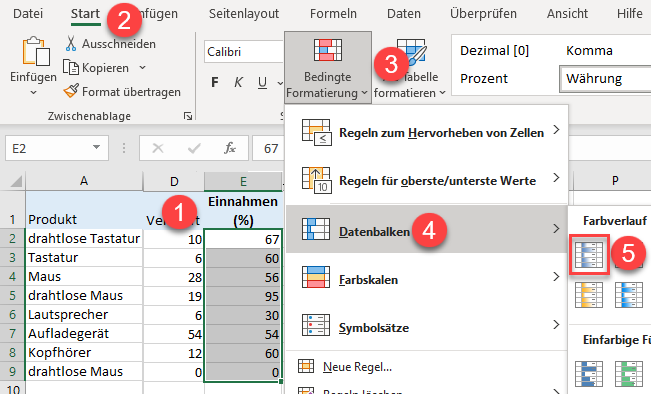Viewport: 651px width, 394px height.
Task: Select column P header
Action: pos(615,181)
